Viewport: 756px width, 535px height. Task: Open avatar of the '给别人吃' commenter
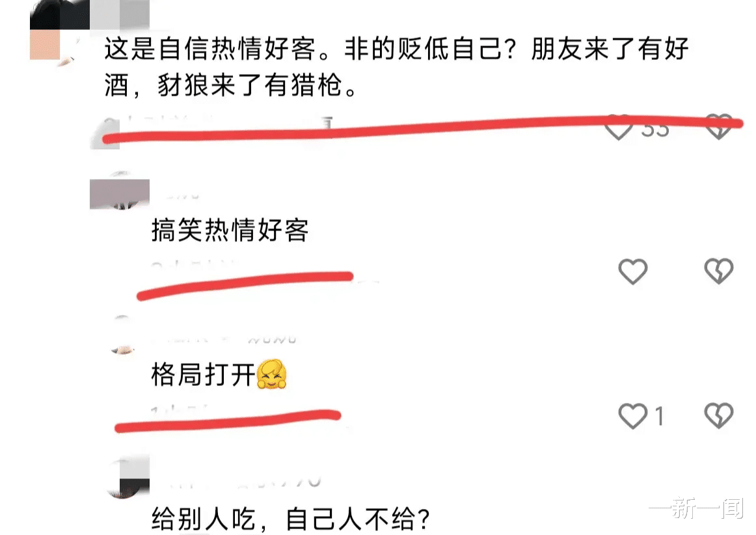point(128,476)
